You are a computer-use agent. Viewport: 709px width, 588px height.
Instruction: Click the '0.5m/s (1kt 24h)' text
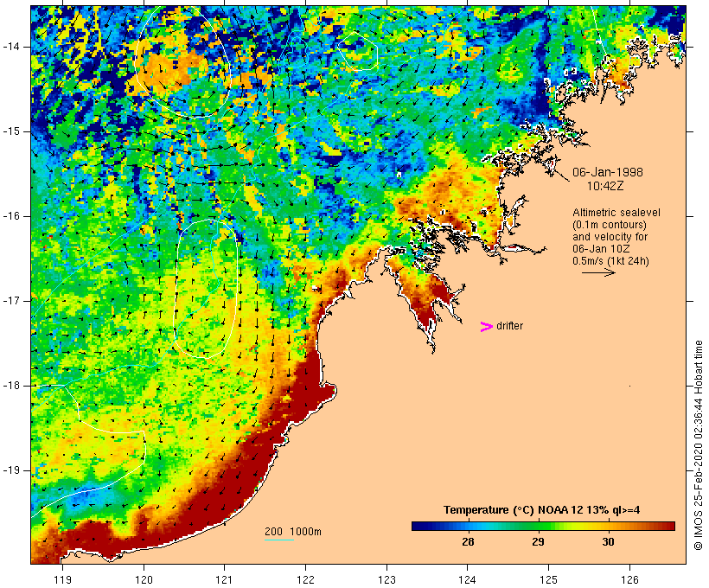pos(611,261)
